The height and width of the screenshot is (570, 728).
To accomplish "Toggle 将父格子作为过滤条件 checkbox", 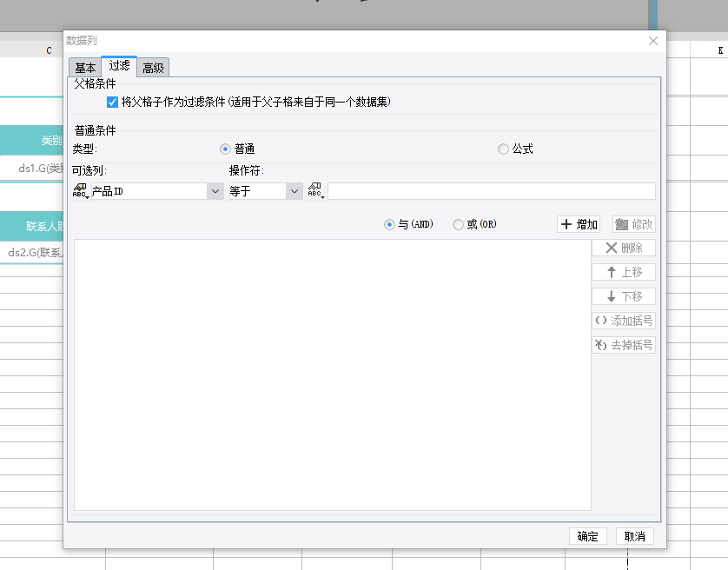I will (x=112, y=102).
